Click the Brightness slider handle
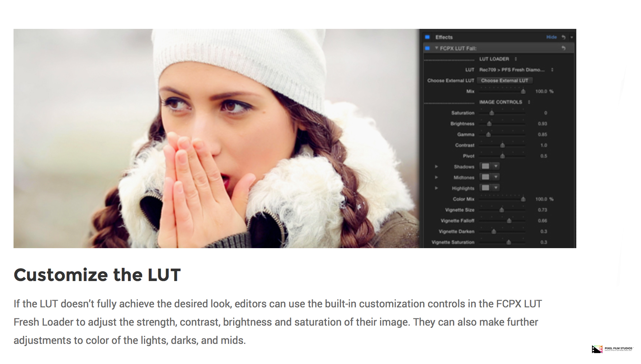 point(489,124)
